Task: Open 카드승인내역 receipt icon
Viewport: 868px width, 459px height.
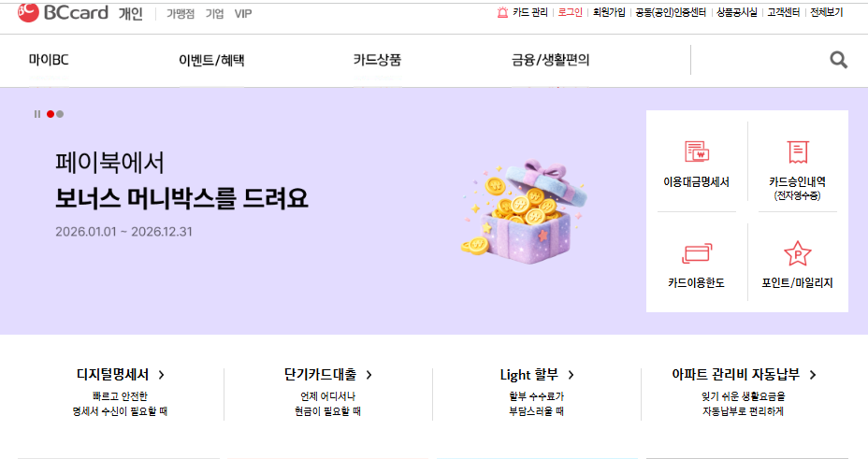Action: [798, 151]
